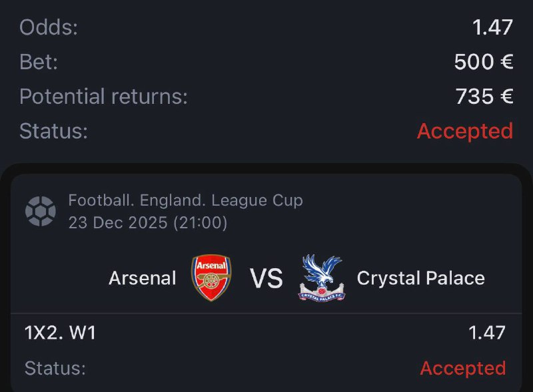Tap the 1X2. W1 market label
Screen dimensions: 533x392
click(60, 333)
